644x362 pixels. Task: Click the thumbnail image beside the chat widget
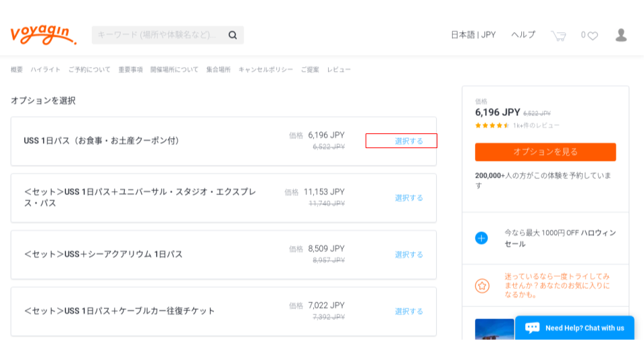pyautogui.click(x=494, y=329)
